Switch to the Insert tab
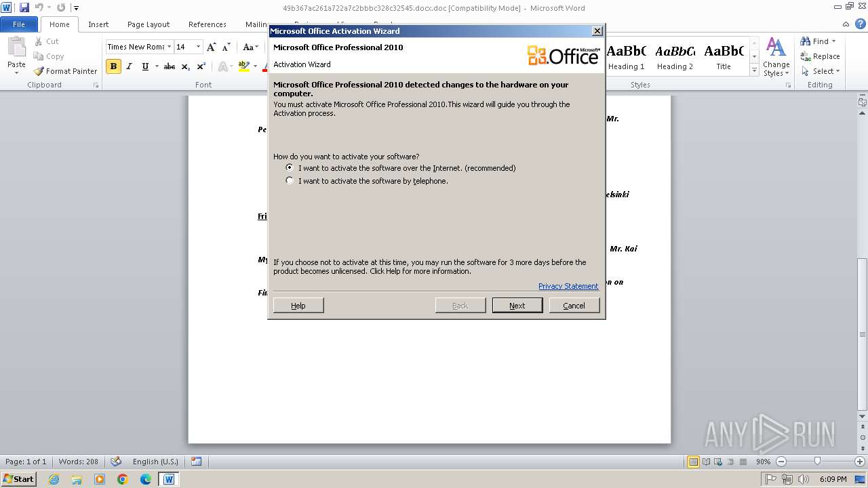The image size is (868, 488). pyautogui.click(x=98, y=24)
